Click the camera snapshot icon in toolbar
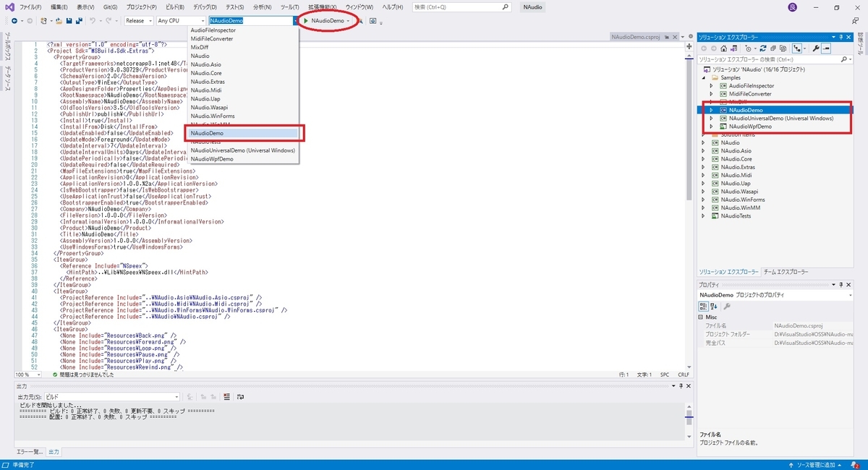The height and width of the screenshot is (470, 868). tap(373, 21)
